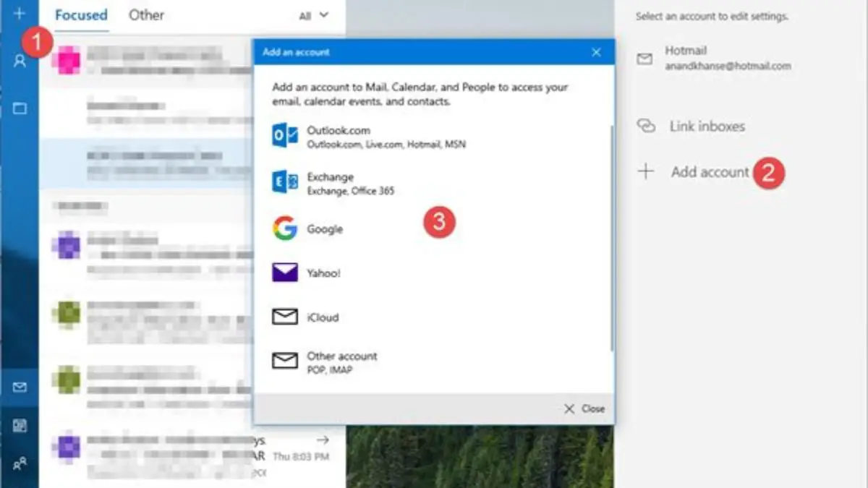The image size is (868, 488).
Task: Click the purple Yahoo envelope icon
Action: point(285,273)
